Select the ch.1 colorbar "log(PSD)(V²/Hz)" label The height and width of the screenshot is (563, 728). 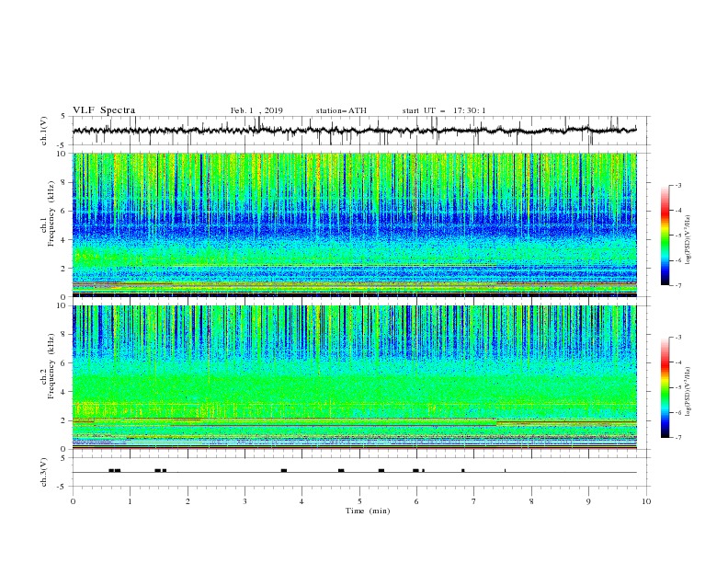click(688, 239)
